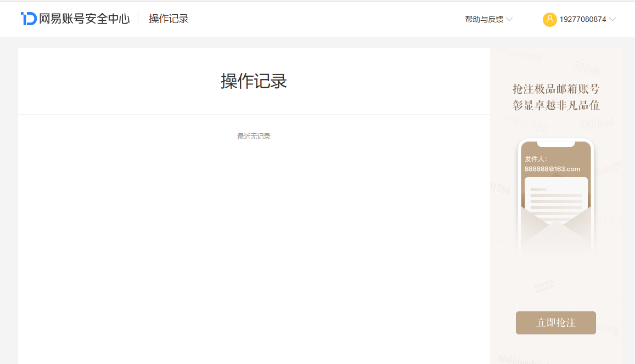Click the 888888@163.com sender address

pos(552,169)
